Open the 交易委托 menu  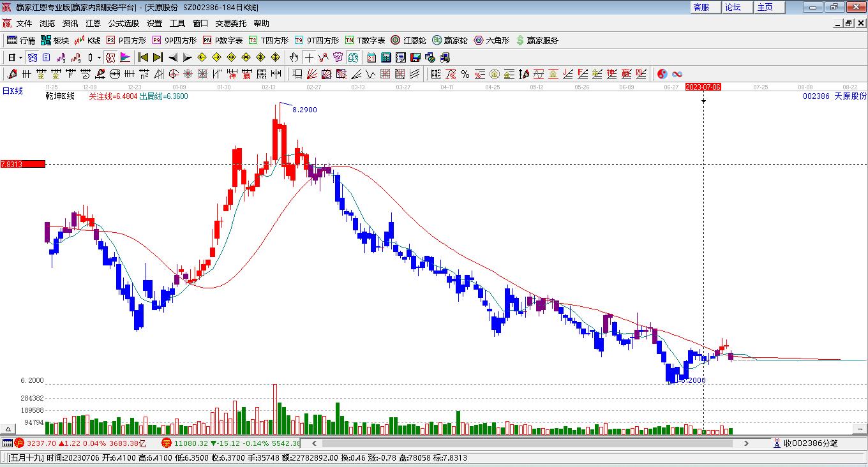coord(230,24)
